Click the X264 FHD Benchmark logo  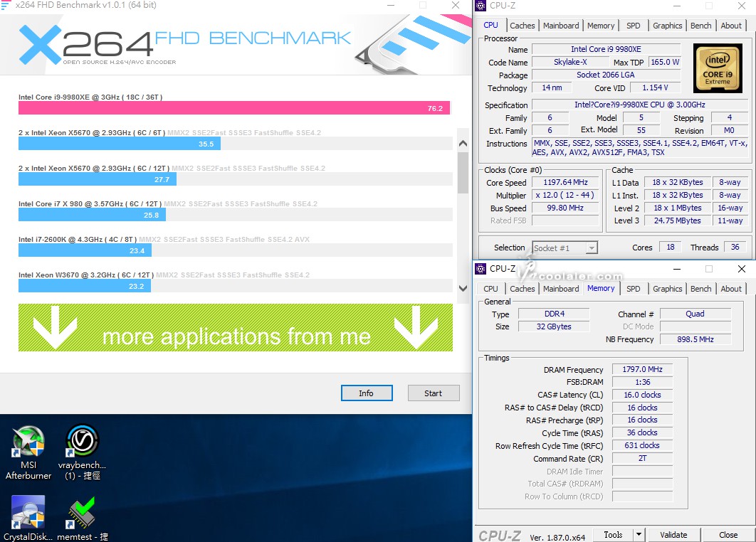[x=184, y=46]
